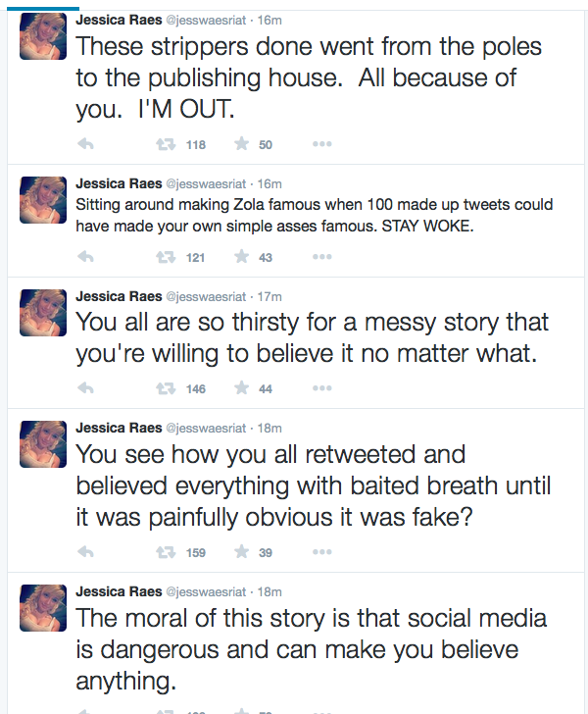
Task: Reply to the "baited breath" tweet
Action: [85, 552]
